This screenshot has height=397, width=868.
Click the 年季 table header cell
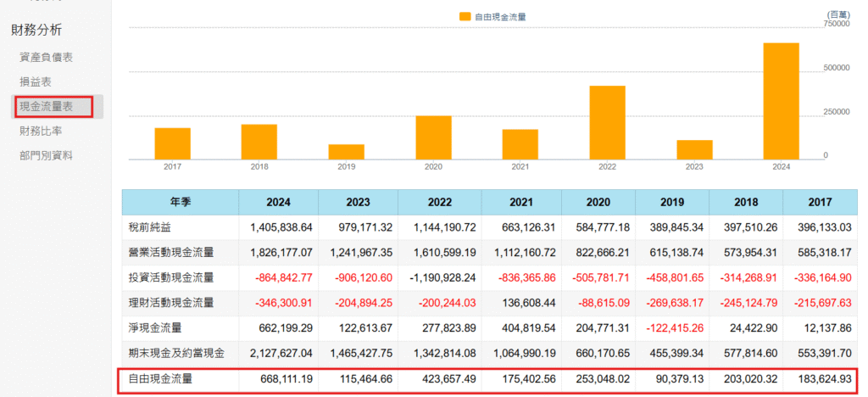tap(180, 203)
